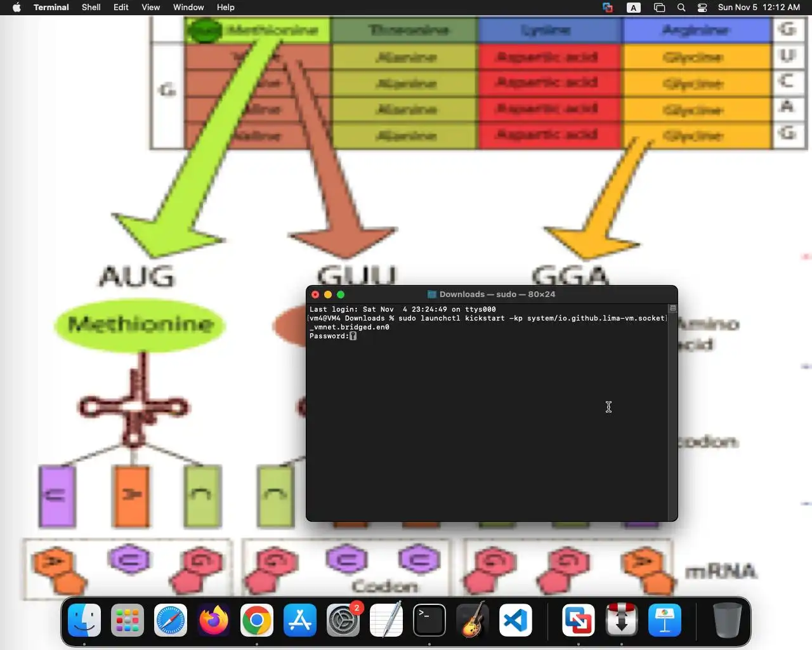Click the Terminal vertical scrollbar track
Viewport: 812px width, 650px height.
(x=673, y=416)
